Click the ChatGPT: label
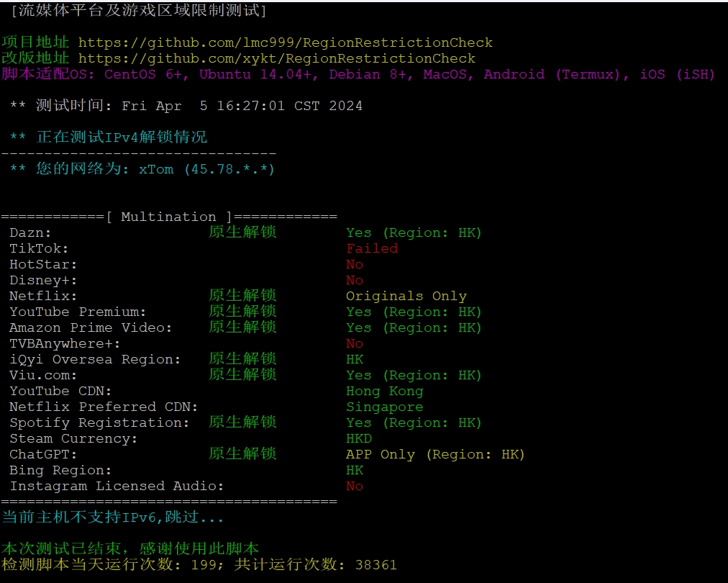Screen dimensions: 728x583 tap(43, 454)
